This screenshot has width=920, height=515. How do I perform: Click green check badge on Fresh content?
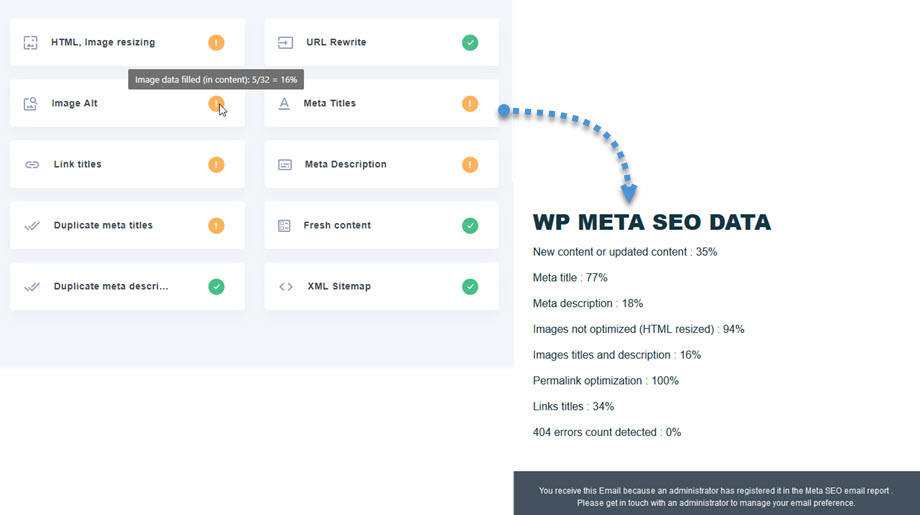click(470, 226)
